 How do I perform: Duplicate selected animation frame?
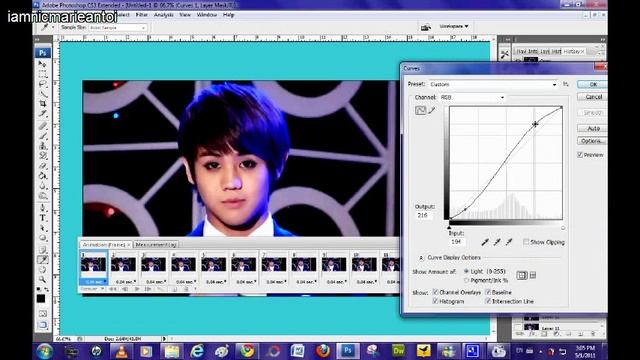[x=175, y=289]
